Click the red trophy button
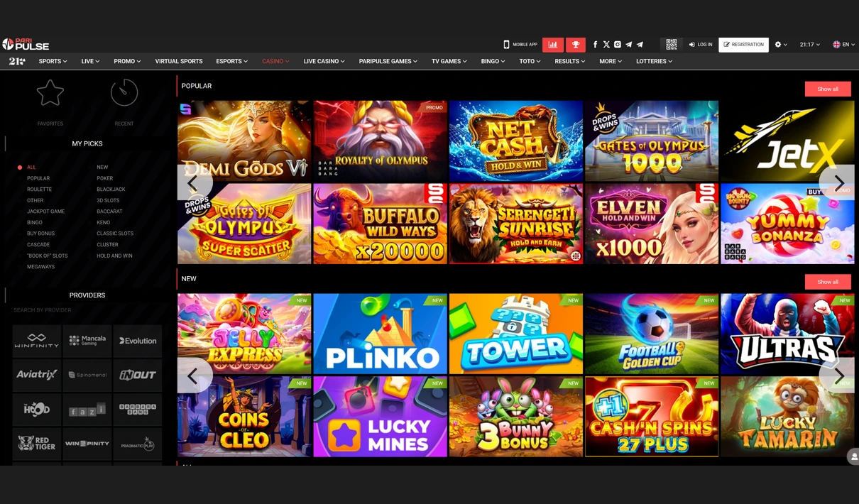 [x=576, y=45]
